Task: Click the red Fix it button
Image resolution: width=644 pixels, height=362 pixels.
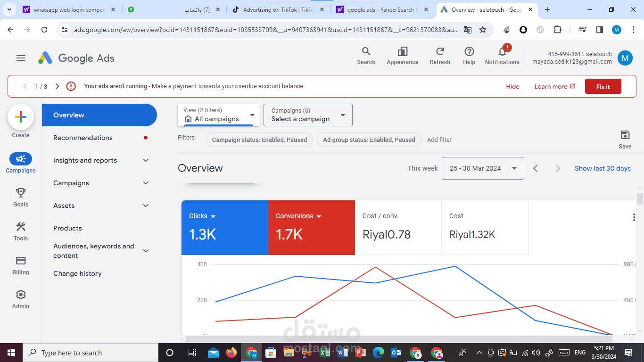Action: pyautogui.click(x=603, y=86)
